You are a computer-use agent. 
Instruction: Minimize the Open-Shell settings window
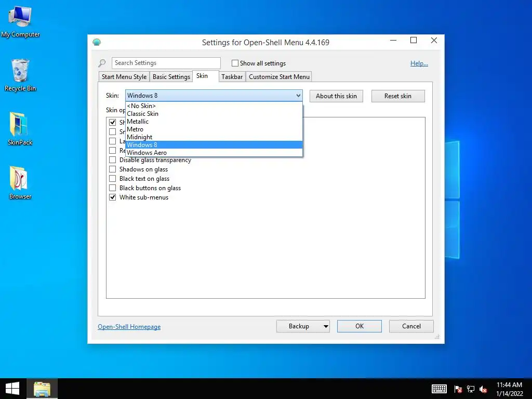pyautogui.click(x=393, y=41)
